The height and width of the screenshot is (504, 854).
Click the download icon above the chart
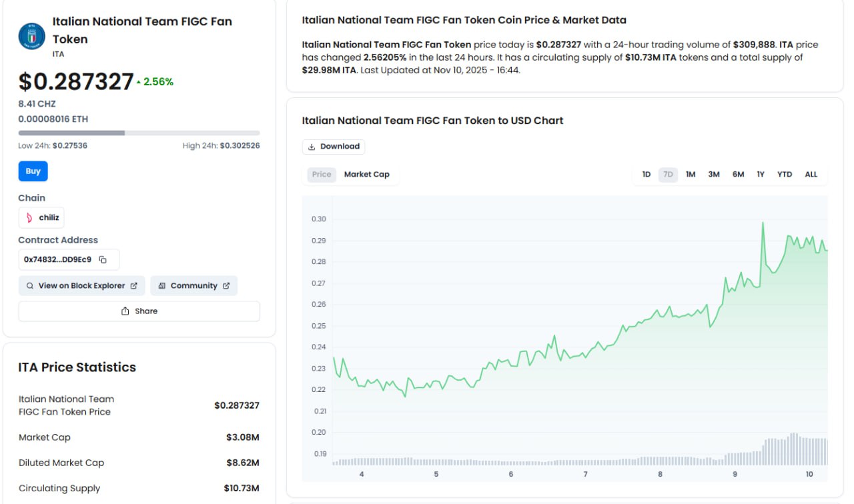(x=312, y=147)
